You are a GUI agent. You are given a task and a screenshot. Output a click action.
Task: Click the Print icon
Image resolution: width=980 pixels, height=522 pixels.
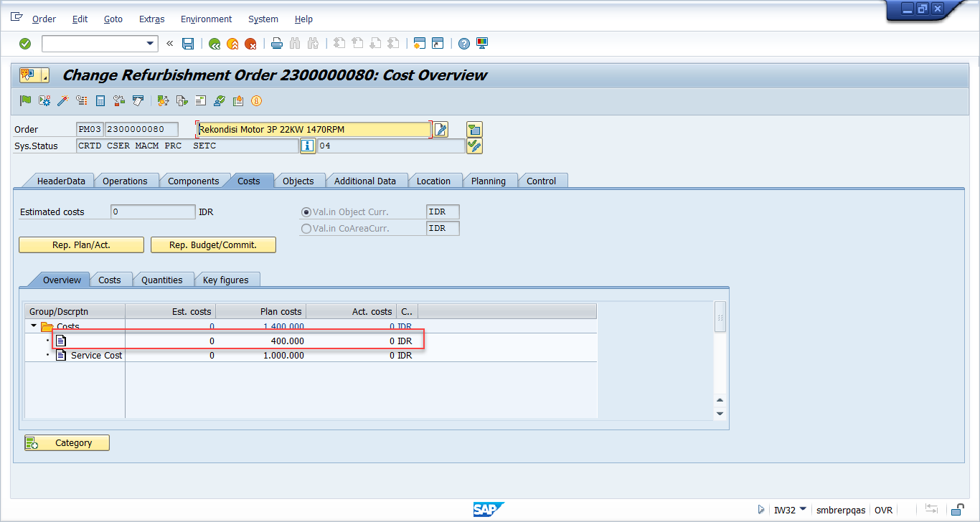[277, 44]
